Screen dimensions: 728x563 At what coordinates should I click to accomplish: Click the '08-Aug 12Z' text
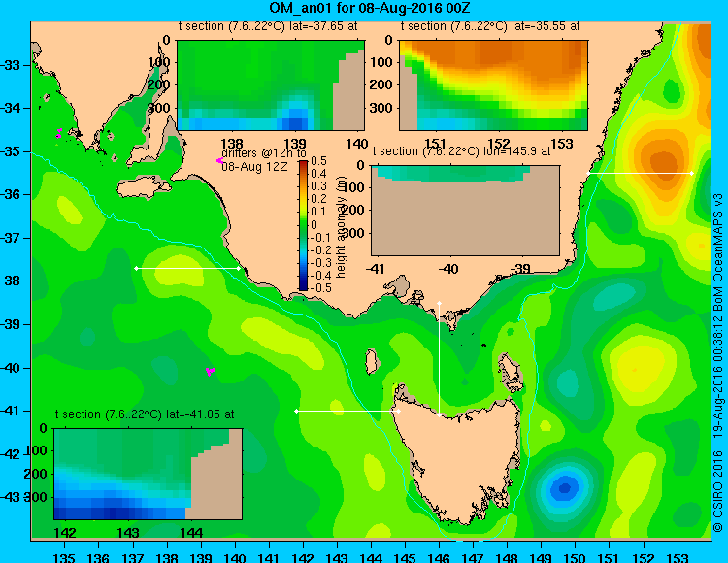254,167
